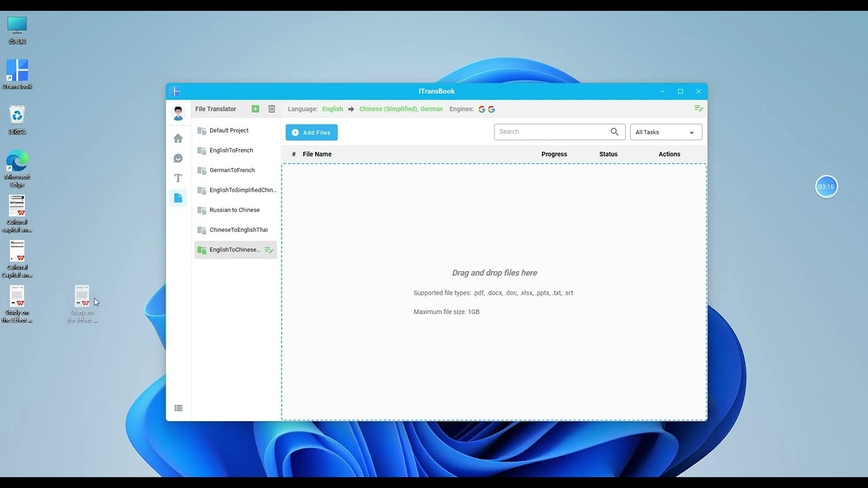Image resolution: width=868 pixels, height=488 pixels.
Task: Select the File translator sidebar icon
Action: (178, 198)
